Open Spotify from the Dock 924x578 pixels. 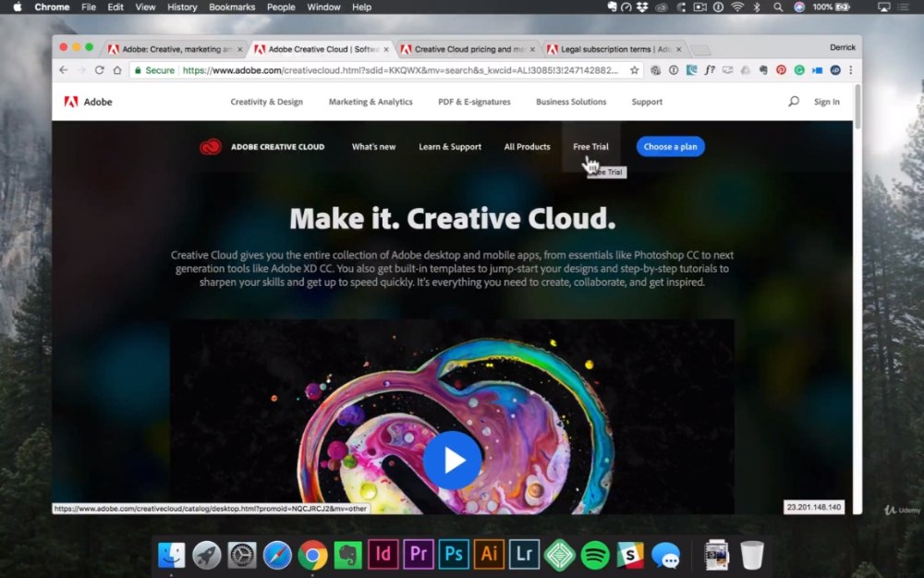tap(595, 555)
